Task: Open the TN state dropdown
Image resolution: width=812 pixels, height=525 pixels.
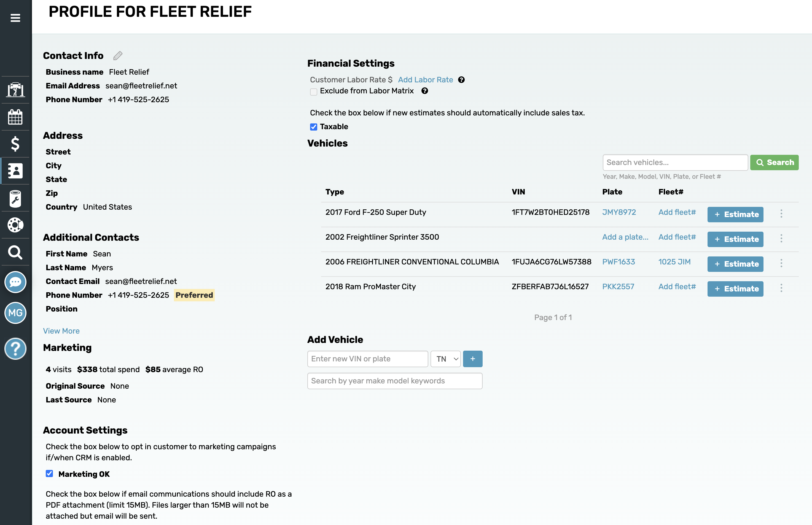Action: point(445,359)
